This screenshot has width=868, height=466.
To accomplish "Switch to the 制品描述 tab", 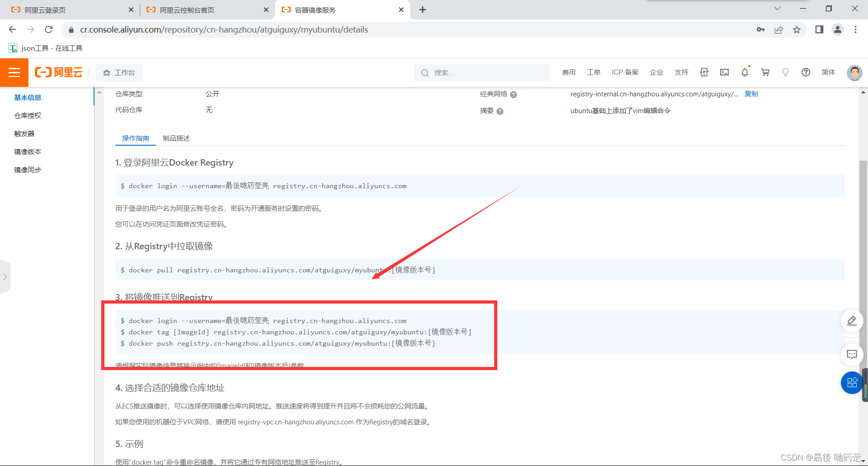I will coord(176,138).
